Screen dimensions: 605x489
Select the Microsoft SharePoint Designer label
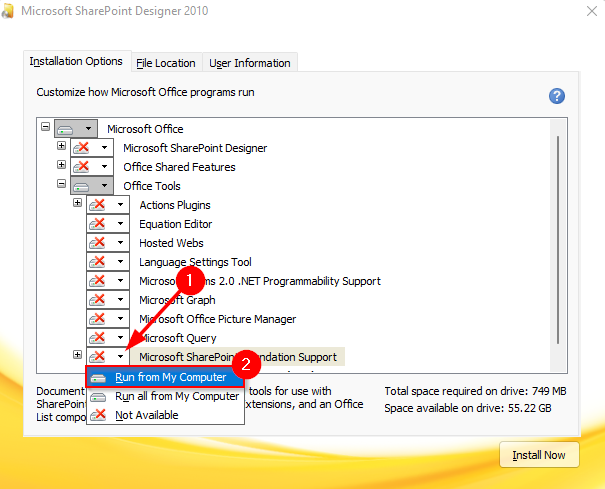(x=195, y=148)
